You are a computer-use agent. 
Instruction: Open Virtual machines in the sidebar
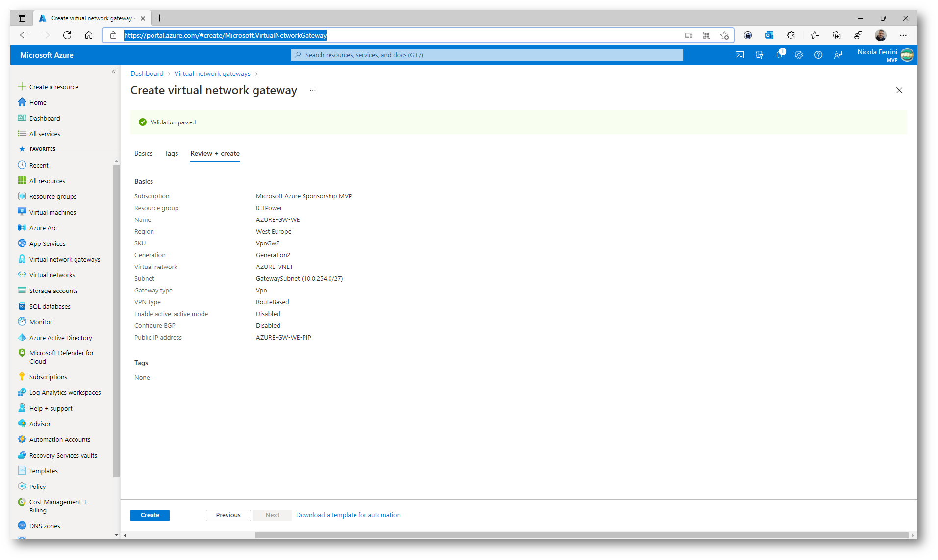pos(52,212)
